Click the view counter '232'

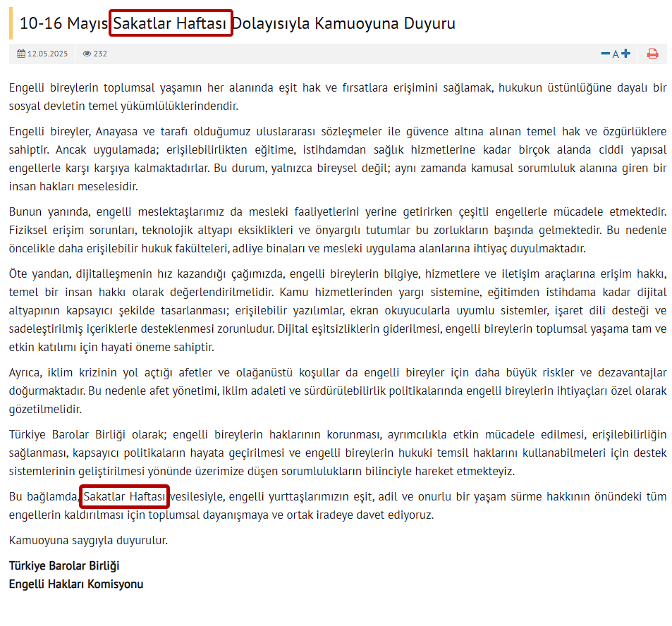pos(99,53)
